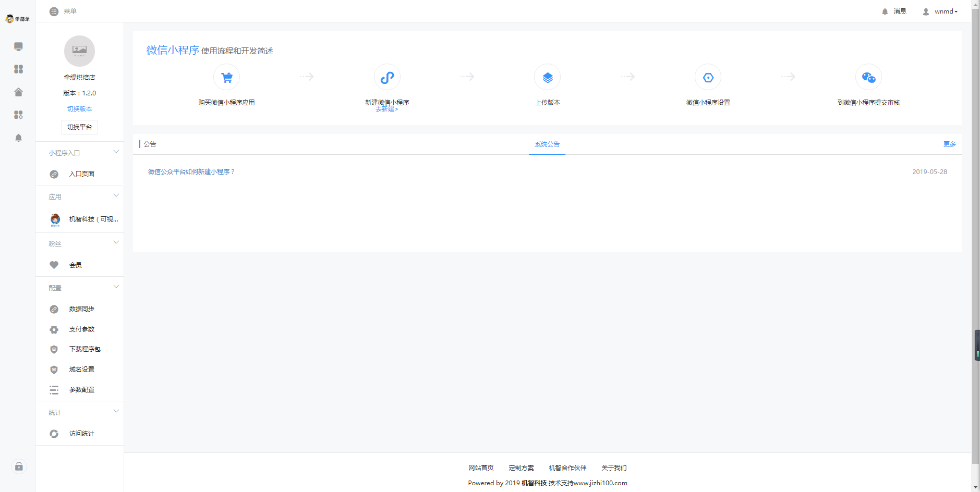980x492 pixels.
Task: Open announcement 微信公众平台如何新建小程序？
Action: pos(191,172)
